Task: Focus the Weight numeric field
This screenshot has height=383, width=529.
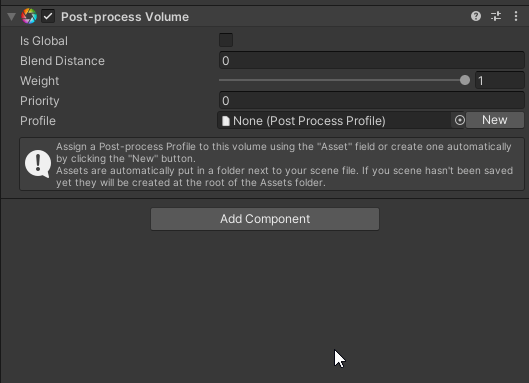Action: point(500,80)
